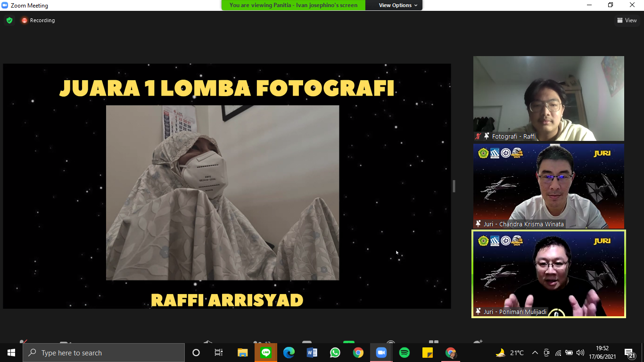
Task: Open the Wi-Fi network tray icon
Action: click(x=558, y=353)
